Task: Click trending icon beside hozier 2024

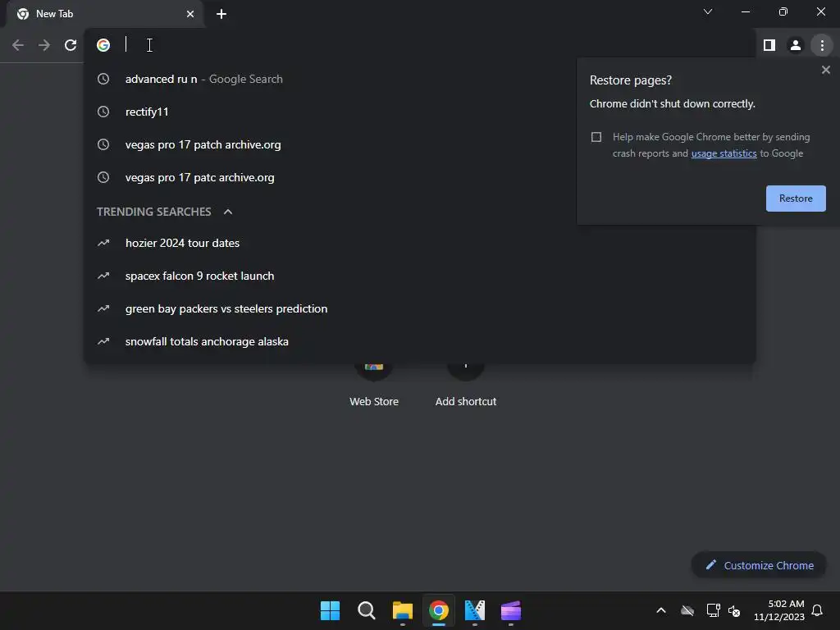Action: pos(103,243)
